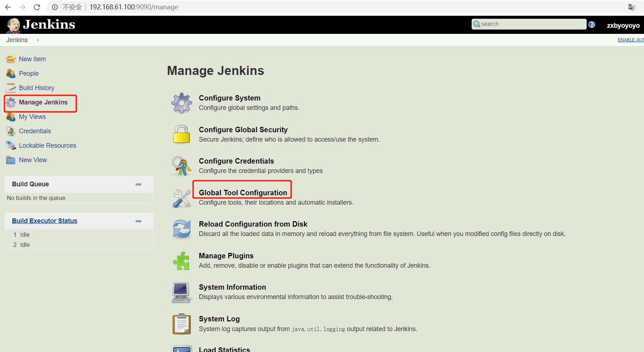Click the Configure Credentials keys icon
This screenshot has width=644, height=352.
181,166
